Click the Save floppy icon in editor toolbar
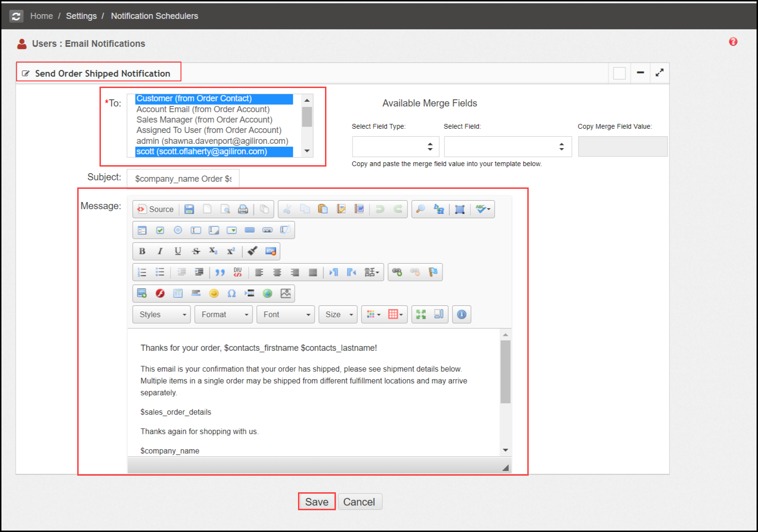The width and height of the screenshot is (758, 532). click(189, 209)
